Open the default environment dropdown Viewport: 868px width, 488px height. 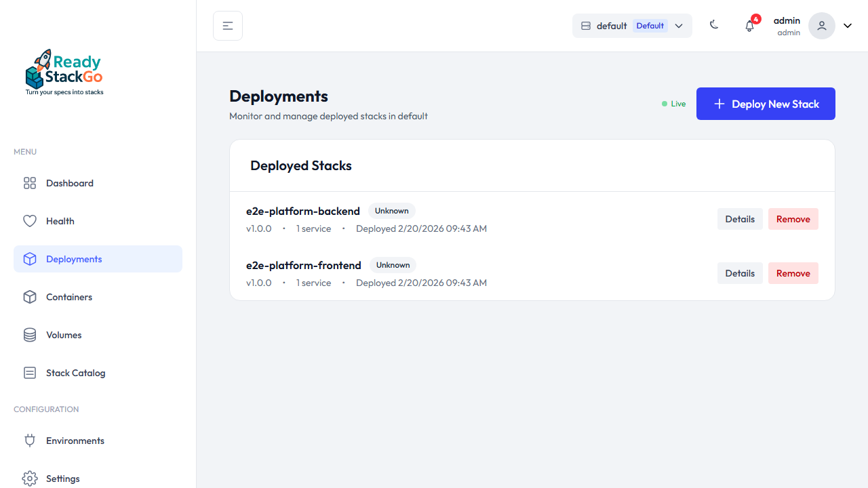(x=631, y=25)
